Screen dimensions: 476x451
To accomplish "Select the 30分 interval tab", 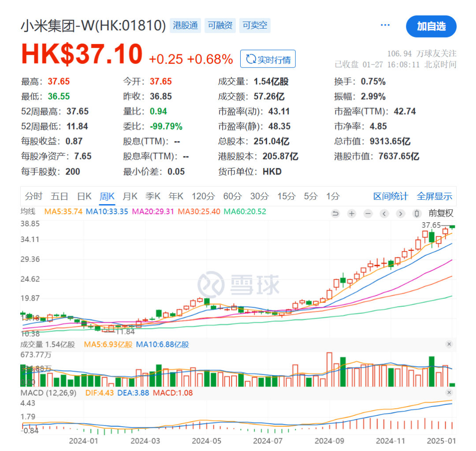I will (x=259, y=196).
